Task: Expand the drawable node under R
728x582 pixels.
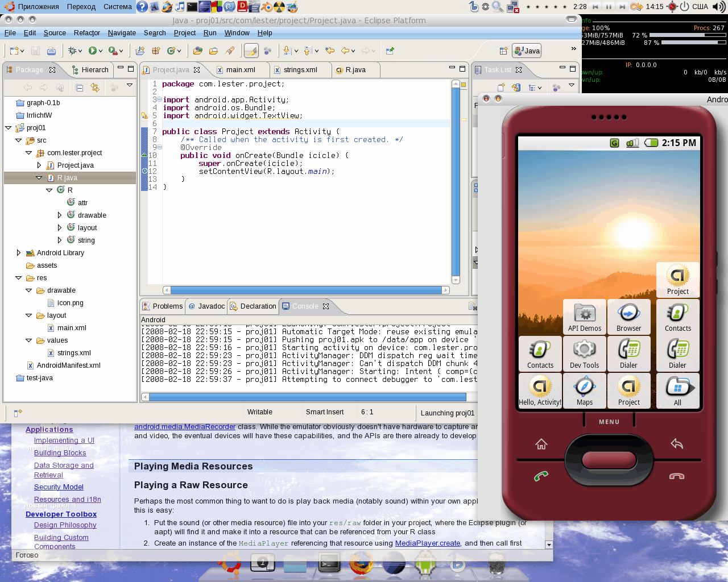Action: [60, 215]
